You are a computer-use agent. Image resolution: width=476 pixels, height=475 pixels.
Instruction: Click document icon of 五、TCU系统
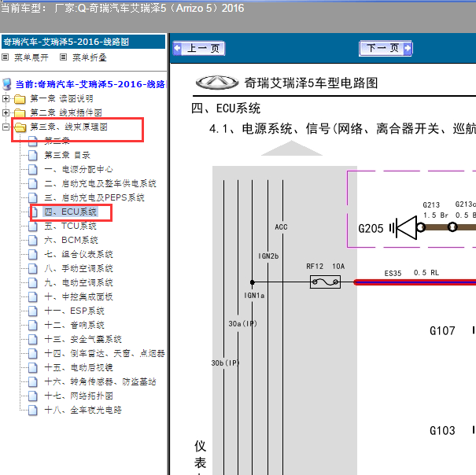point(33,226)
